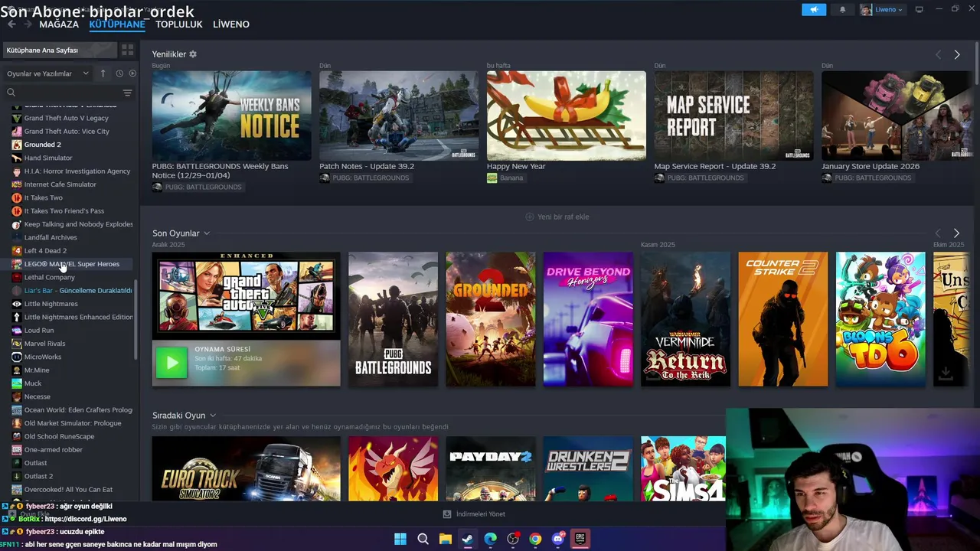Open Yenilikler settings gear
This screenshot has height=551, width=980.
coord(193,54)
